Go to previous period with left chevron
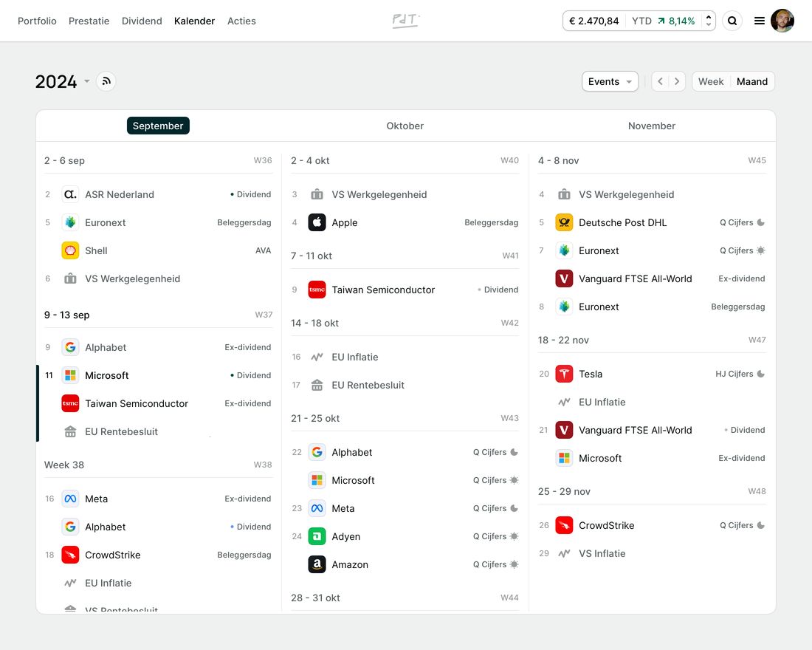 [x=660, y=81]
